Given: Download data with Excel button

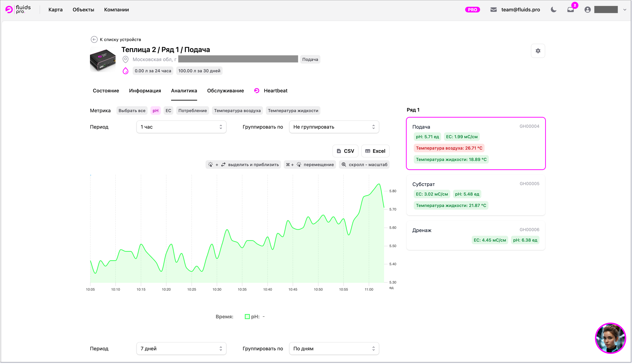Looking at the screenshot, I should click(x=375, y=151).
